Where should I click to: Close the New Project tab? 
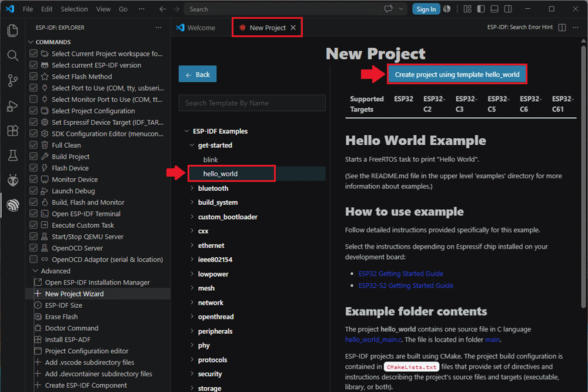pos(293,28)
